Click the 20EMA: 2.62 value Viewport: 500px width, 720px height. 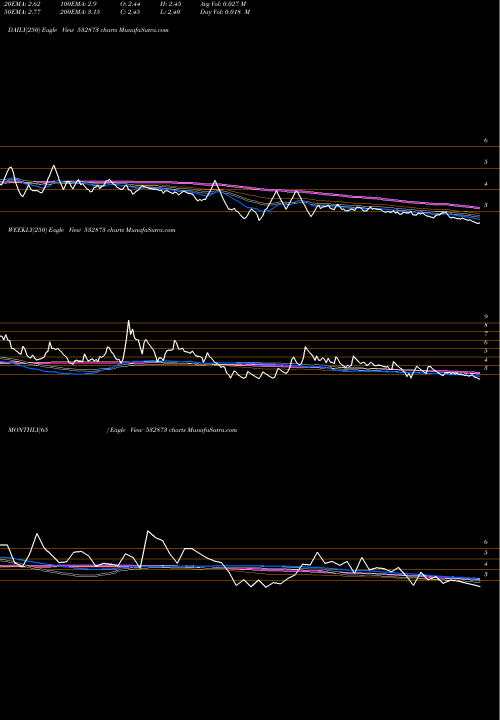click(24, 4)
